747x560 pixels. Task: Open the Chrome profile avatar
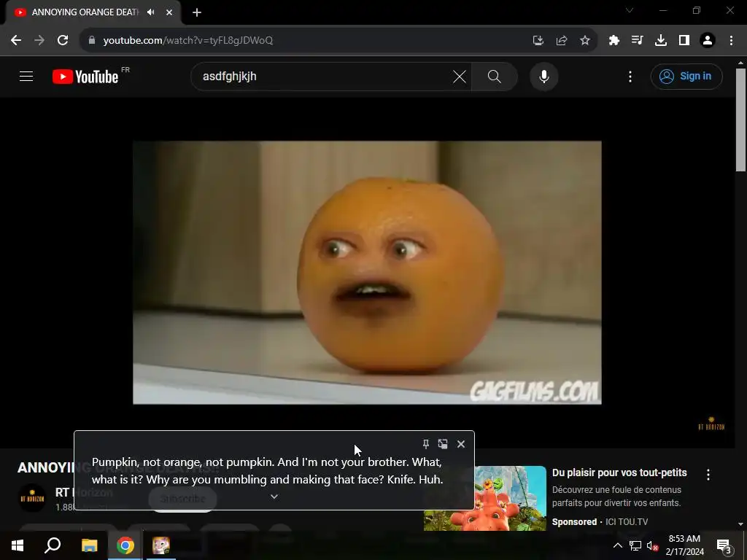pos(708,41)
